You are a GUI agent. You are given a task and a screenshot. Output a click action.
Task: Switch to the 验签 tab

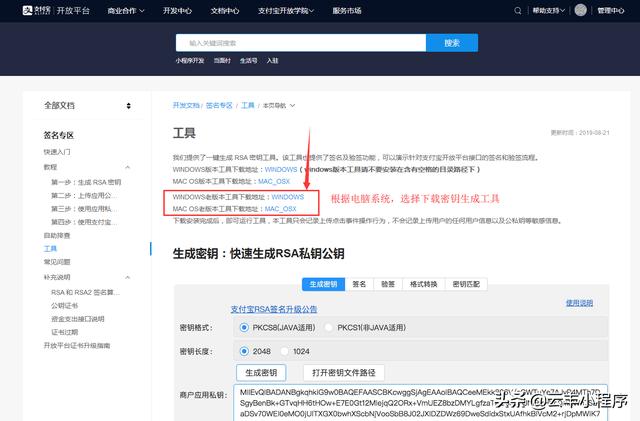click(x=388, y=284)
